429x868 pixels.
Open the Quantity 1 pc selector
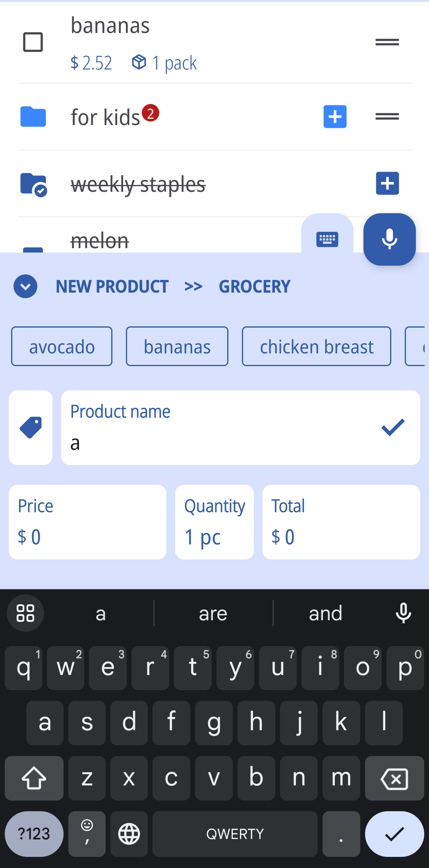tap(214, 522)
